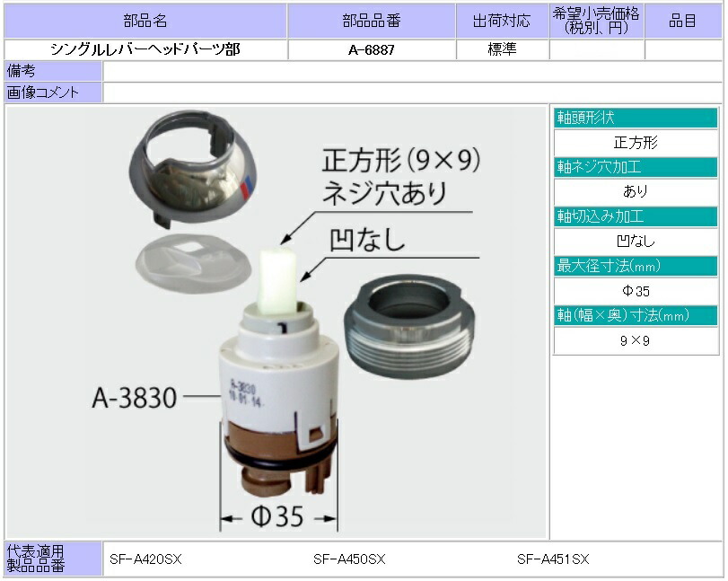This screenshot has width=728, height=581.
Task: Select the 軸ネジ穴加工 green header
Action: pos(635,167)
